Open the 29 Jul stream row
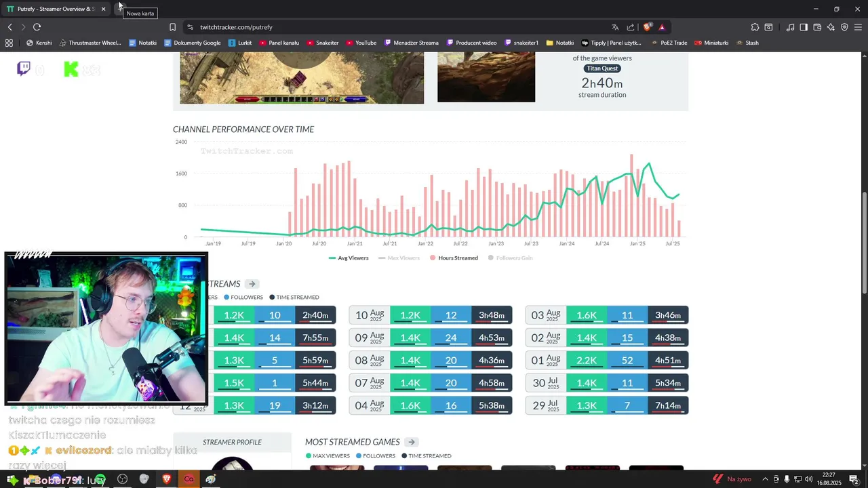Image resolution: width=868 pixels, height=488 pixels. [x=607, y=405]
